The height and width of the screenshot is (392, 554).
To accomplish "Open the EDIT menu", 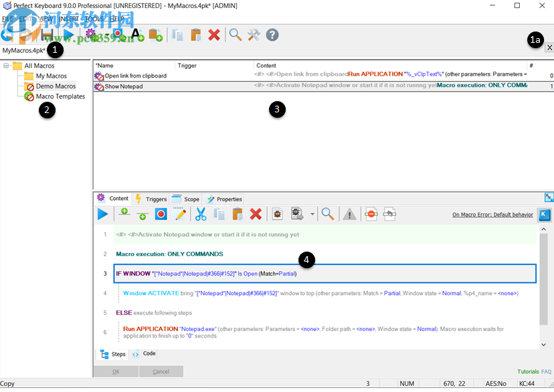I will pyautogui.click(x=25, y=19).
